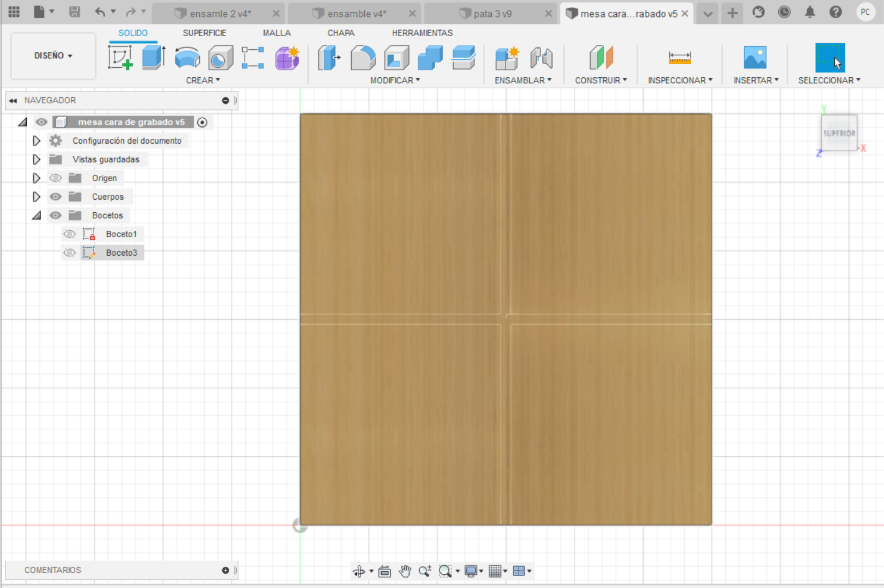
Task: Select the pan hand tool in navigation bar
Action: tap(405, 571)
